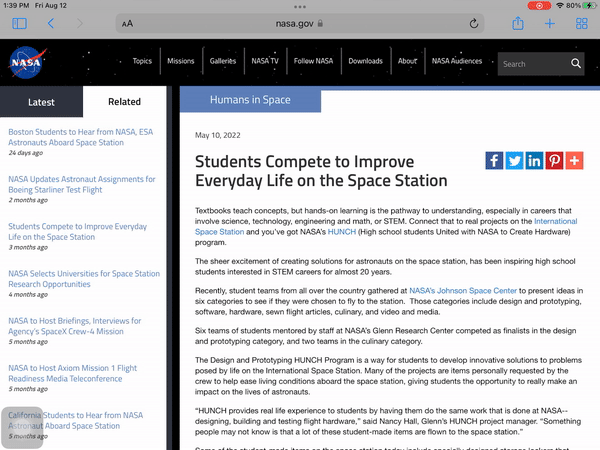Open the AA reader view menu

click(127, 24)
